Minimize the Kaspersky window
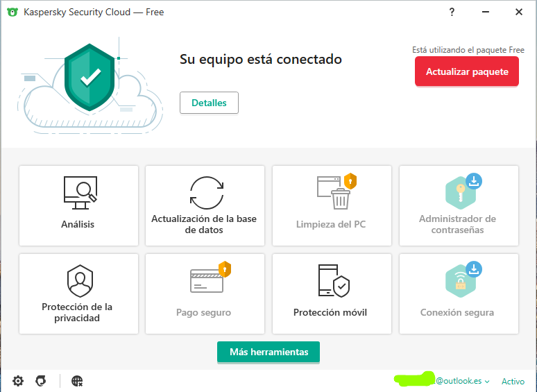The width and height of the screenshot is (537, 392). point(485,12)
